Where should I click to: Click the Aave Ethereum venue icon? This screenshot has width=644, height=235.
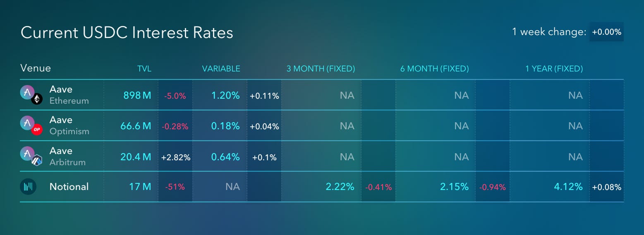[x=31, y=95]
